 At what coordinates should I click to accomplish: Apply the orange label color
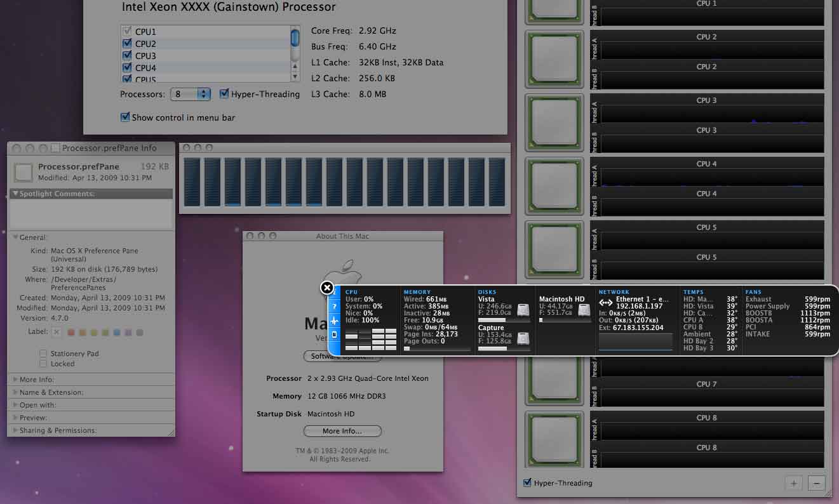tap(83, 332)
